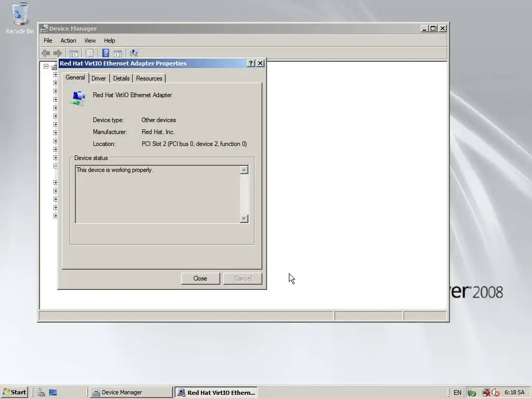
Task: Switch to the Details tab
Action: [121, 78]
